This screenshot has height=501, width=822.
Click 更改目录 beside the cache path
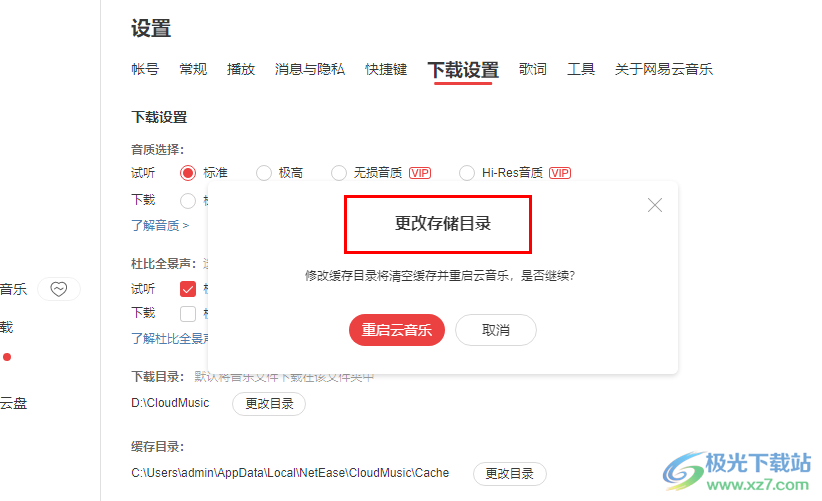[510, 473]
